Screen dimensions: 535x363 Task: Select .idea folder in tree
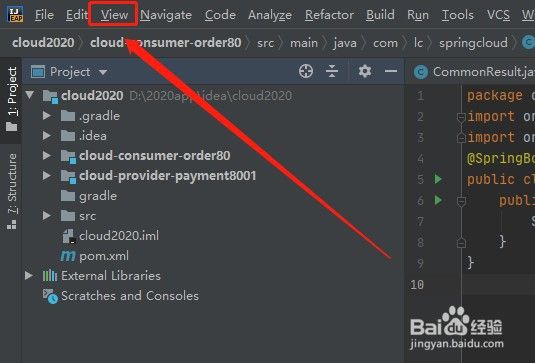click(x=92, y=136)
